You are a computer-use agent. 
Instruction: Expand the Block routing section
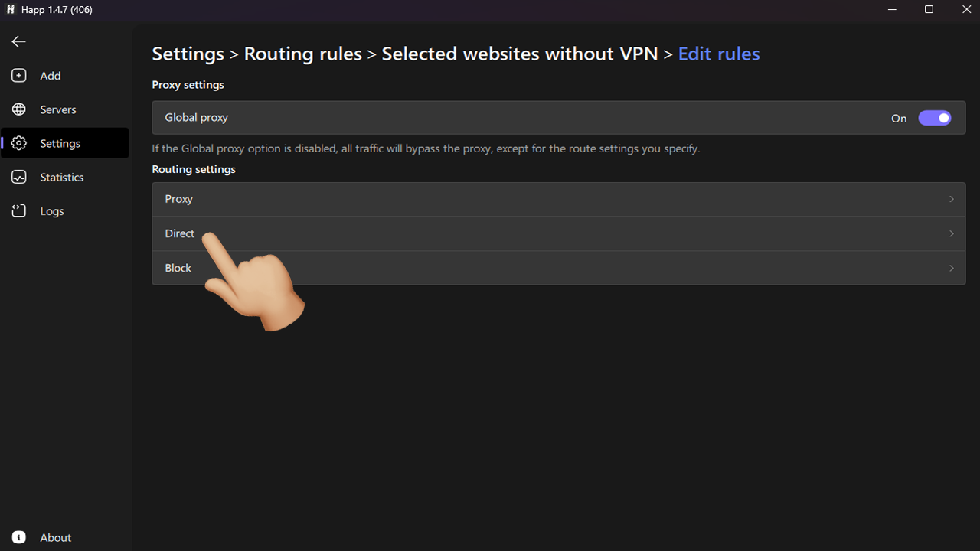tap(951, 268)
